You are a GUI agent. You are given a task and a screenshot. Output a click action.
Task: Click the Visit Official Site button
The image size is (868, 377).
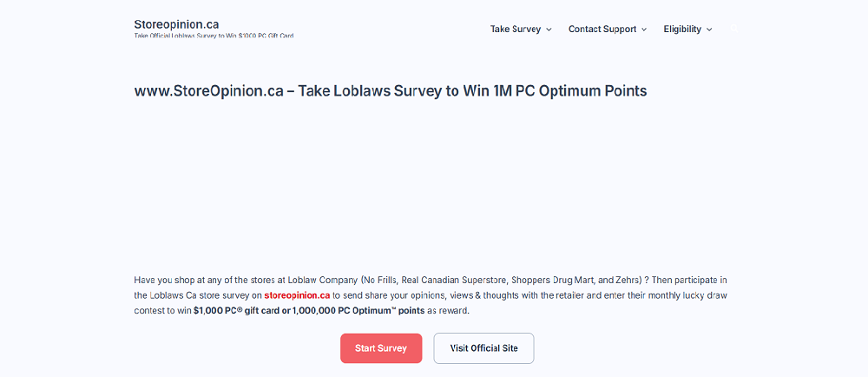[x=483, y=348]
